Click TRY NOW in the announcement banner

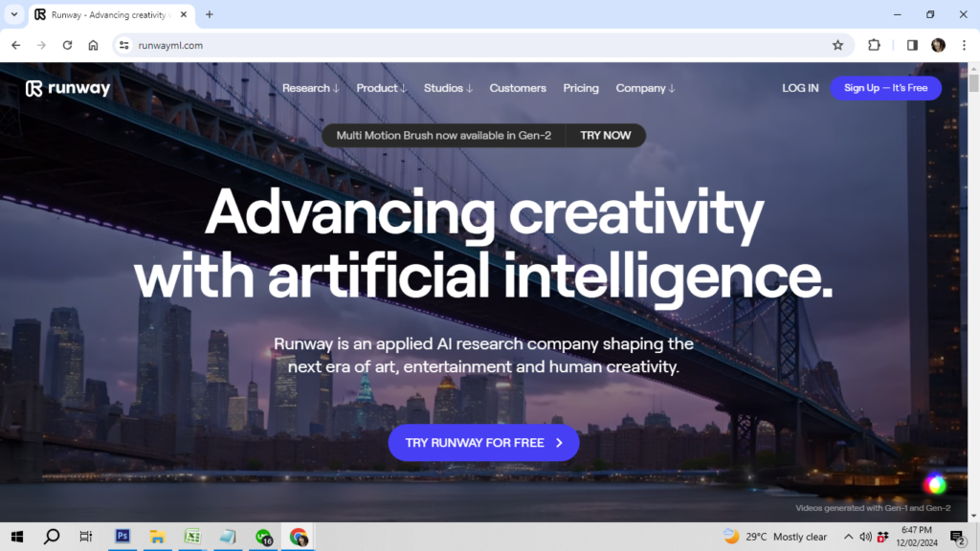(605, 136)
